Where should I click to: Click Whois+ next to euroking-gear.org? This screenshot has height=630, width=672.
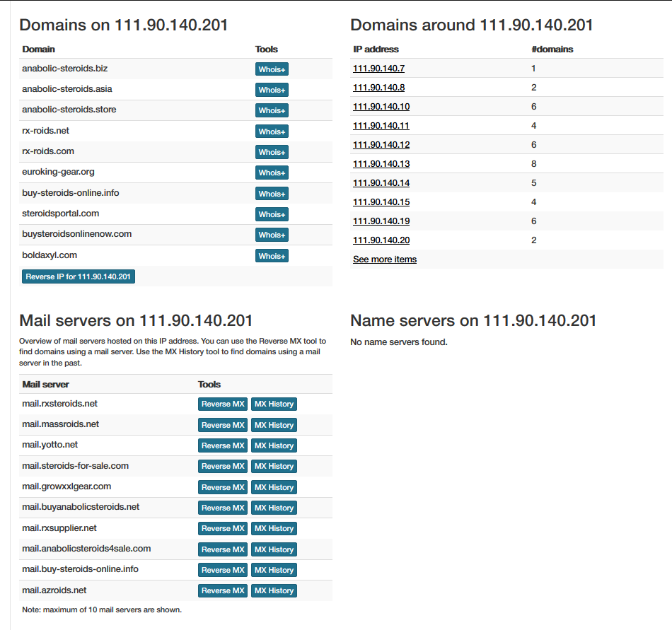click(272, 173)
